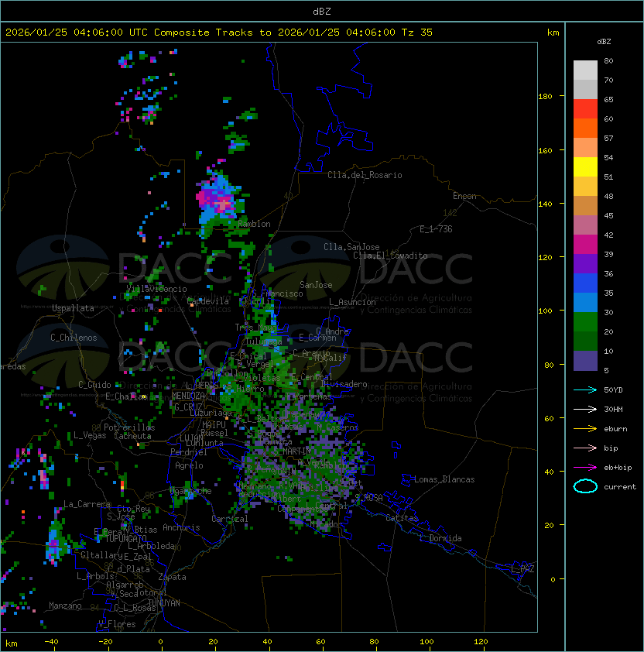Pick the dark orange 57-60 dBZ swatch
Screen dimensions: 644x652
click(585, 129)
